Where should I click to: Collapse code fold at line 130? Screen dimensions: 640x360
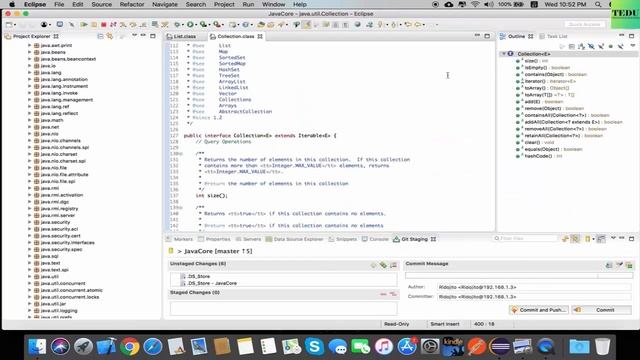click(x=182, y=154)
